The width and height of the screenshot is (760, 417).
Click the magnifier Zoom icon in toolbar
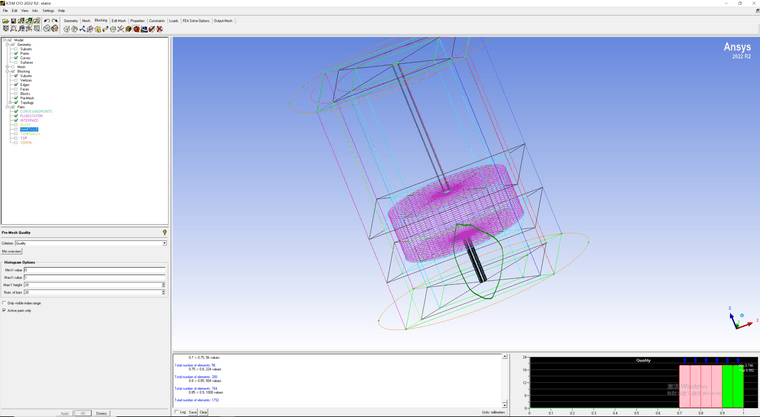(x=13, y=29)
